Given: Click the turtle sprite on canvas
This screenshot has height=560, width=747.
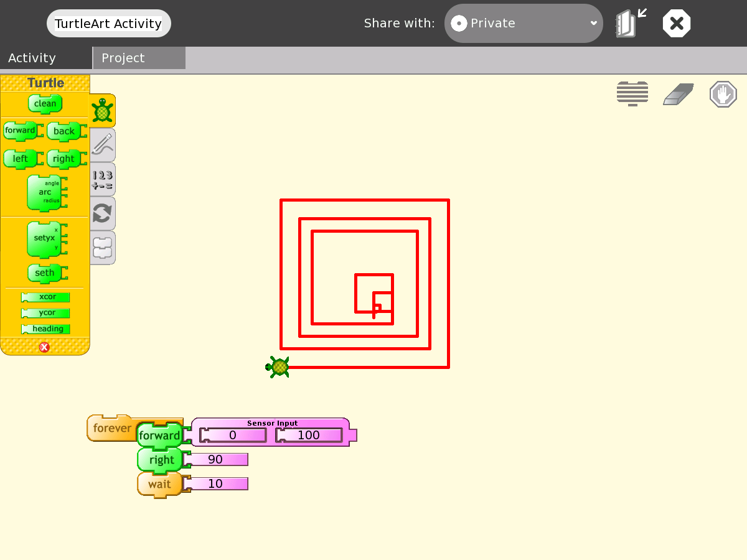Looking at the screenshot, I should point(278,367).
